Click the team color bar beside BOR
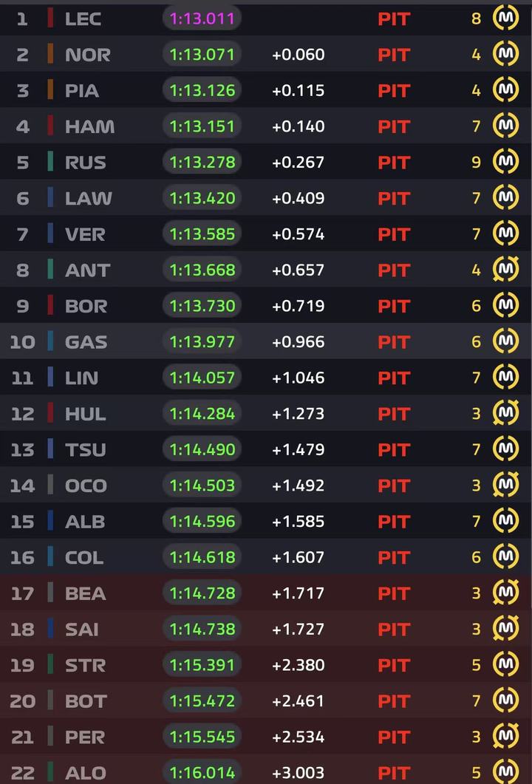532x784 pixels. point(50,305)
